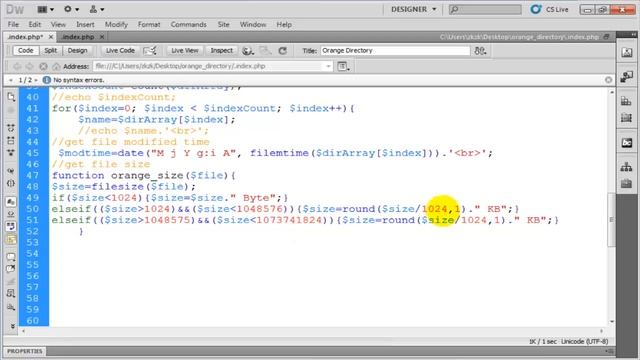Open the Modify menu
Viewport: 640px width, 360px height.
click(116, 24)
